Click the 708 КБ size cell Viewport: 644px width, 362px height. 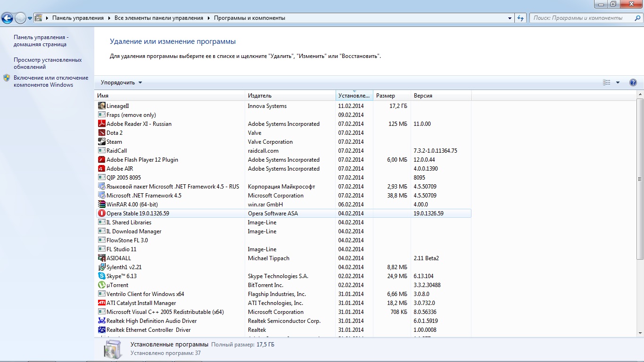tap(399, 312)
